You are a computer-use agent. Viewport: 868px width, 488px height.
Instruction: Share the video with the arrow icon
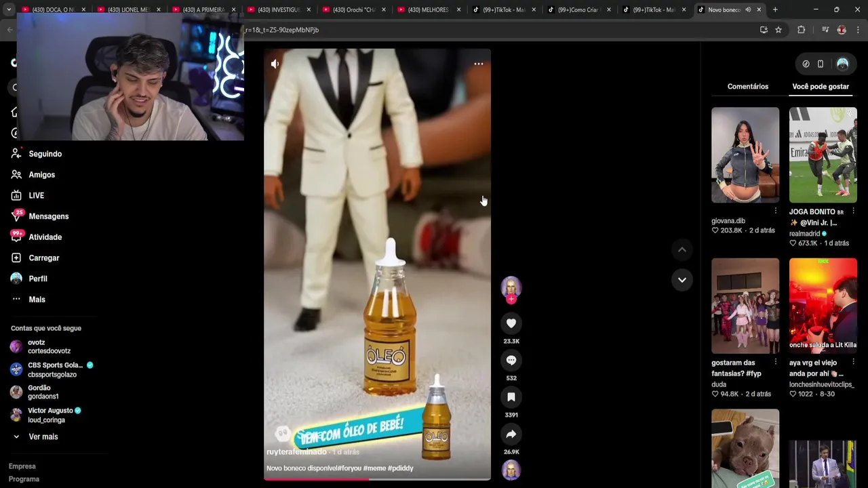511,434
